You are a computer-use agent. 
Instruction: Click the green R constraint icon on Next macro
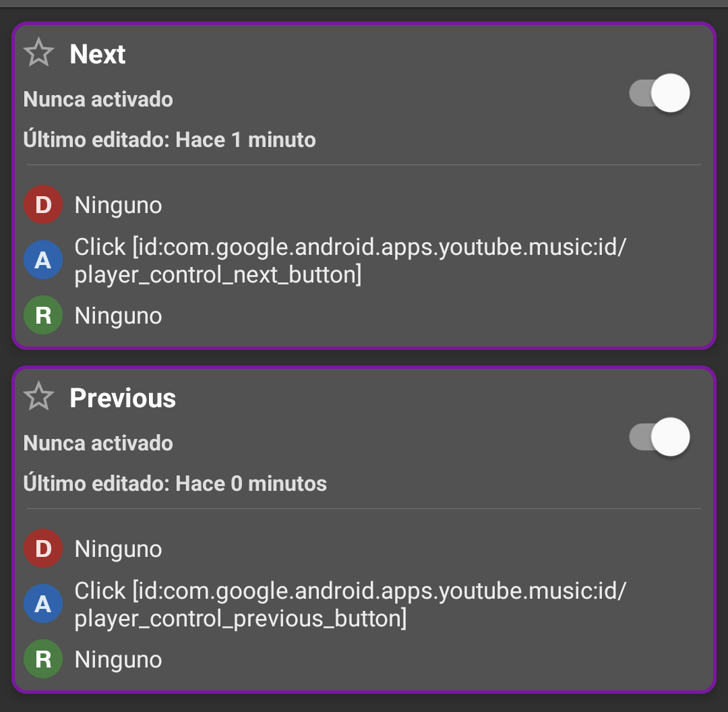[42, 315]
